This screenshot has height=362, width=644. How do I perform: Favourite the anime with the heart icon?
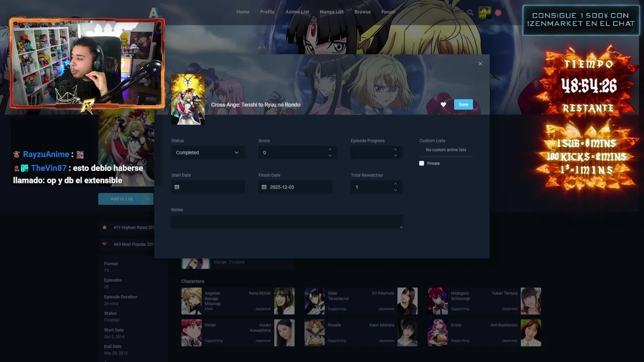tap(443, 105)
